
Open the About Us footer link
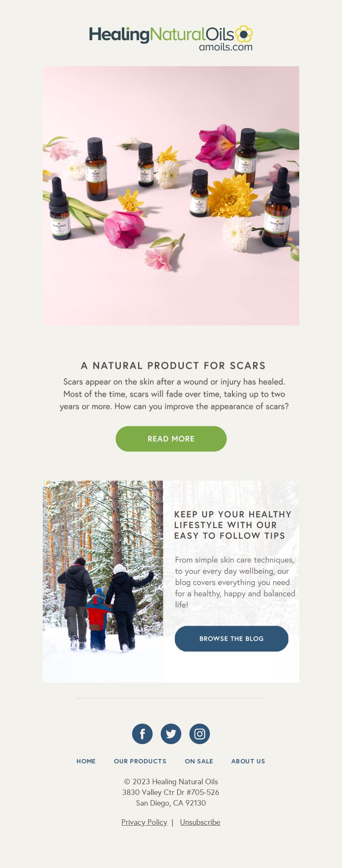click(248, 761)
